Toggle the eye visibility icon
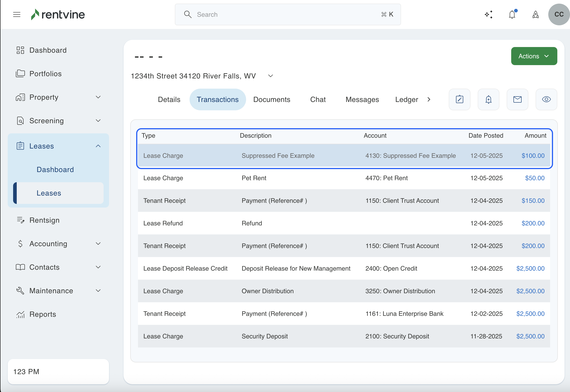Screen dimensions: 570x392 click(x=546, y=99)
